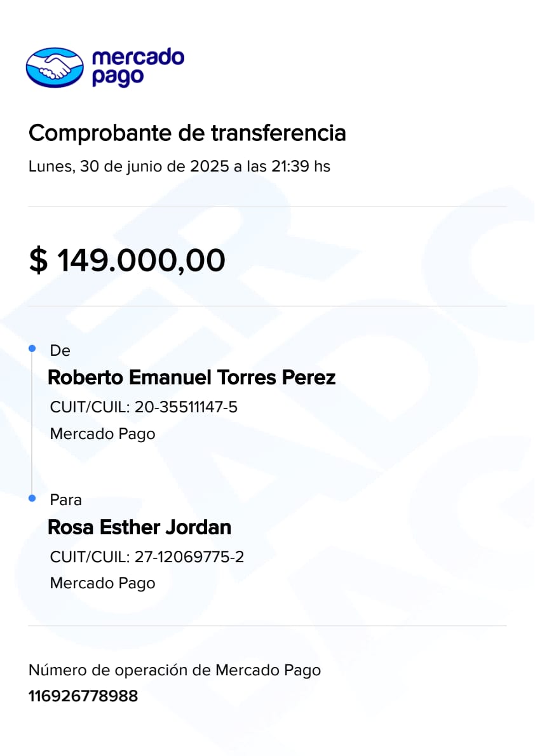
Task: Select the transfer date and time line
Action: point(179,167)
